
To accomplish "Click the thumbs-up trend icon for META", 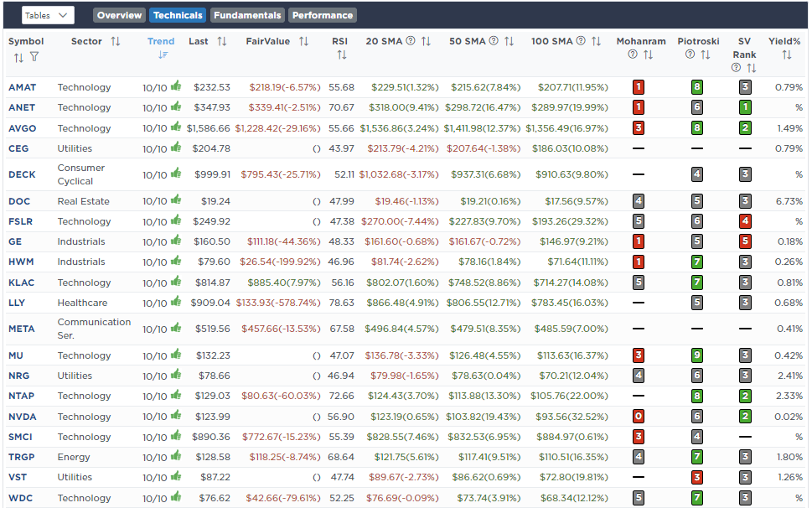I will pyautogui.click(x=176, y=329).
